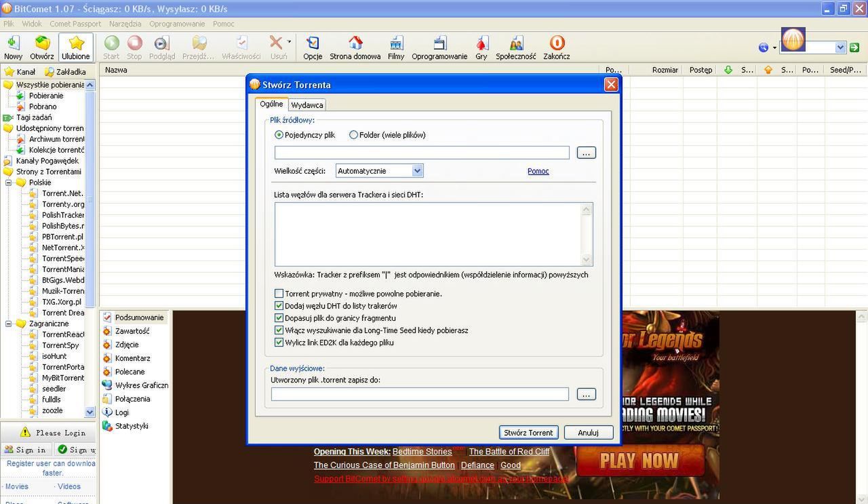
Task: Select Folder (wiele plików) radio button
Action: tap(353, 135)
